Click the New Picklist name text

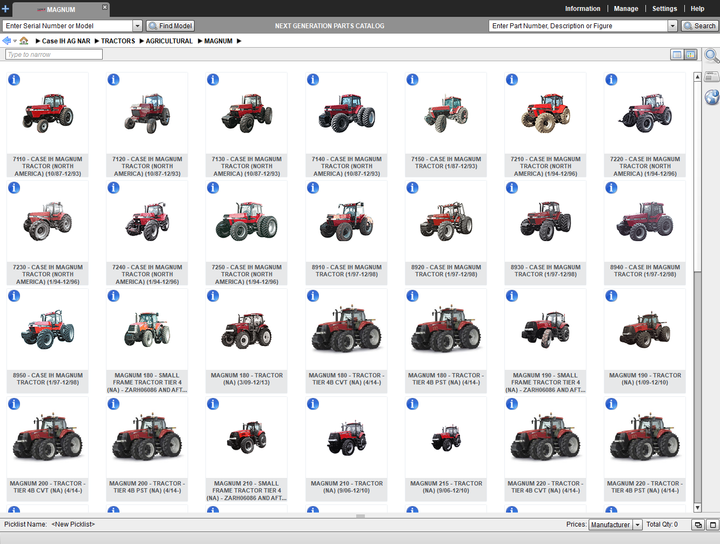73,524
